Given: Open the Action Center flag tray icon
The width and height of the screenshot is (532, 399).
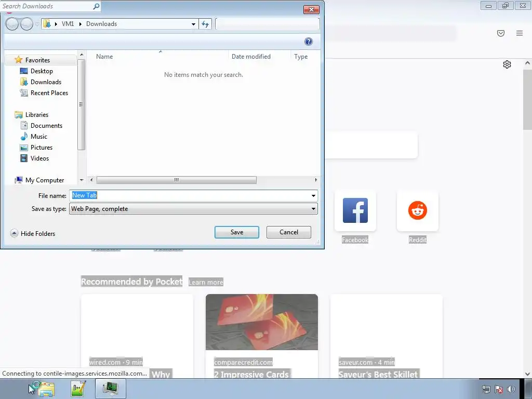Looking at the screenshot, I should pos(498,390).
